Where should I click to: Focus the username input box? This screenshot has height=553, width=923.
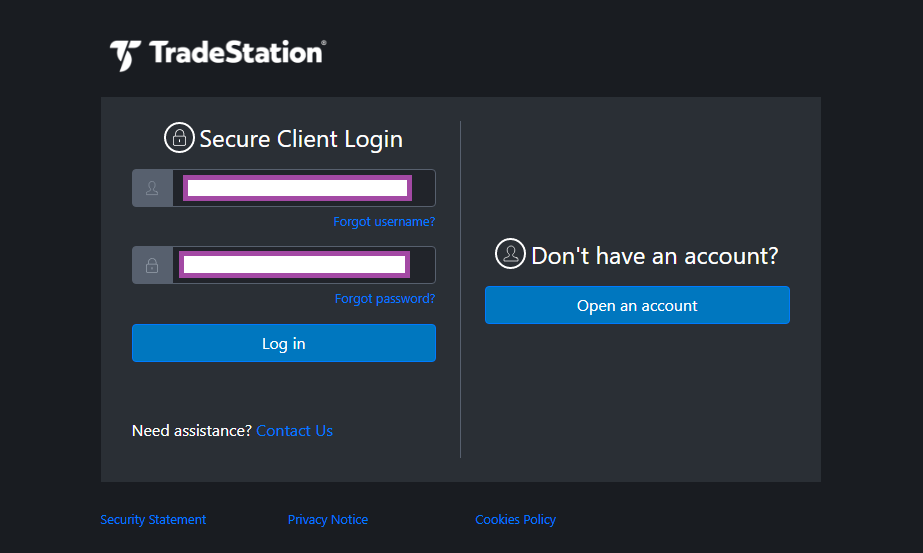(297, 188)
